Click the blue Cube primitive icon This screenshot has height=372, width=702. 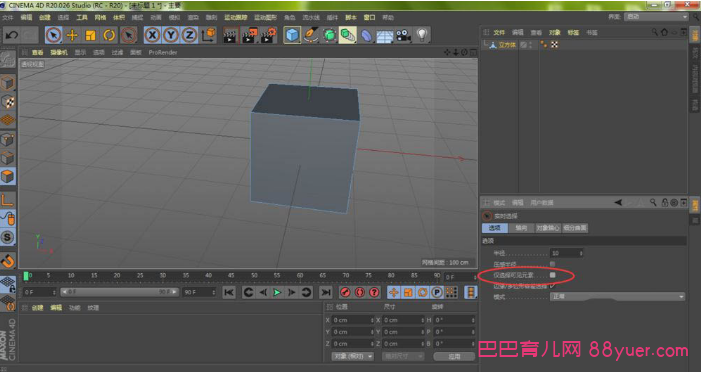(292, 35)
